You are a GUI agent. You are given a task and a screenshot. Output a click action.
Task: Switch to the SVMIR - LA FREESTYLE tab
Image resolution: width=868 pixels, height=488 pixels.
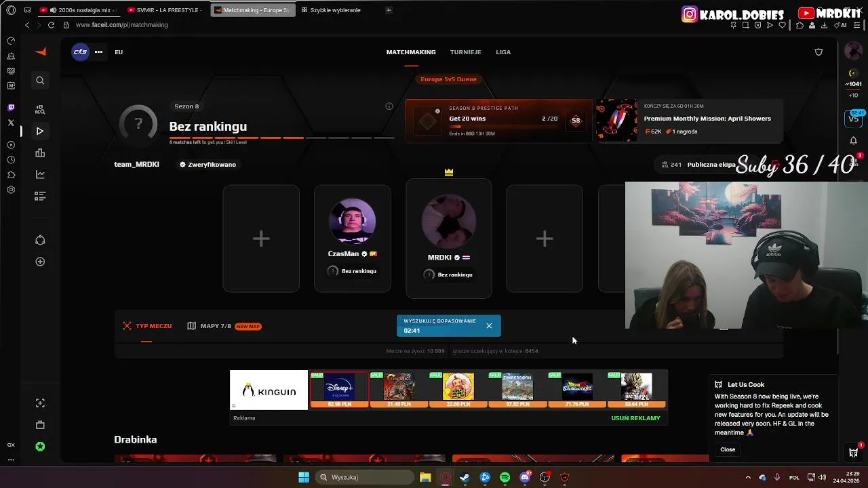[165, 10]
